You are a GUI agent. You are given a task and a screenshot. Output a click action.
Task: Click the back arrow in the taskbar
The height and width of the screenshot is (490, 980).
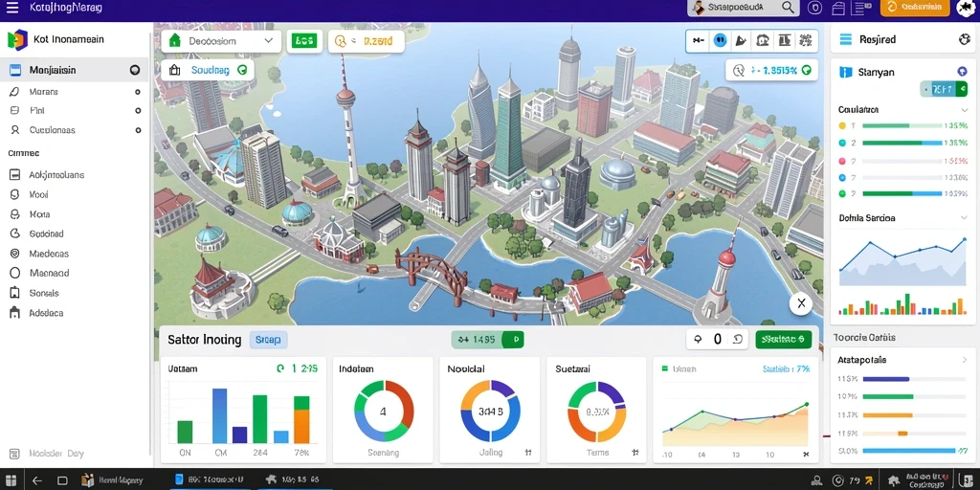click(x=37, y=480)
